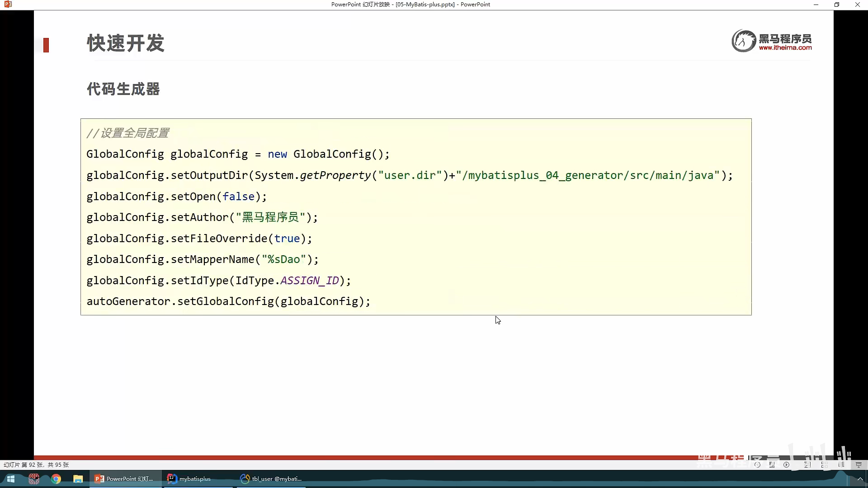Click the itheima logo on the slide

pyautogui.click(x=771, y=41)
